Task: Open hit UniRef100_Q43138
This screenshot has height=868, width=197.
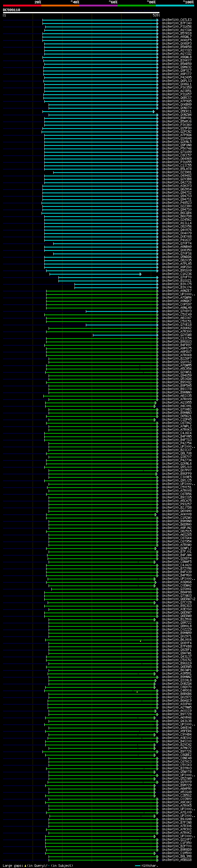Action: [176, 721]
